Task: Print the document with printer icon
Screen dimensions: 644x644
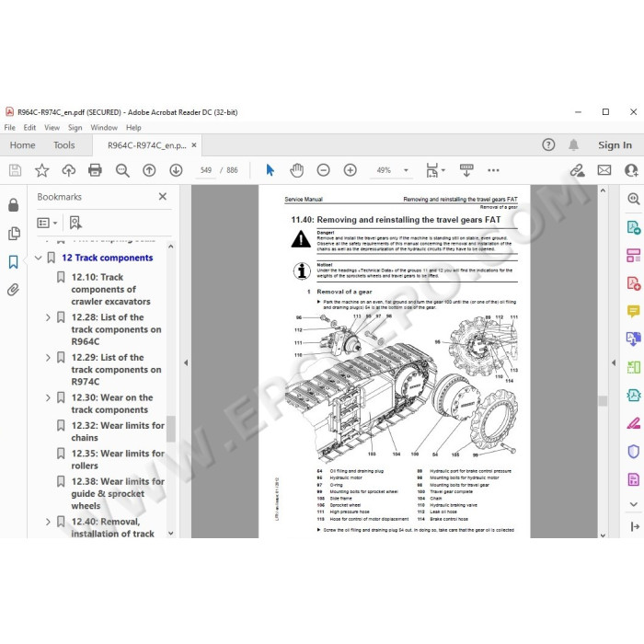Action: (x=95, y=170)
